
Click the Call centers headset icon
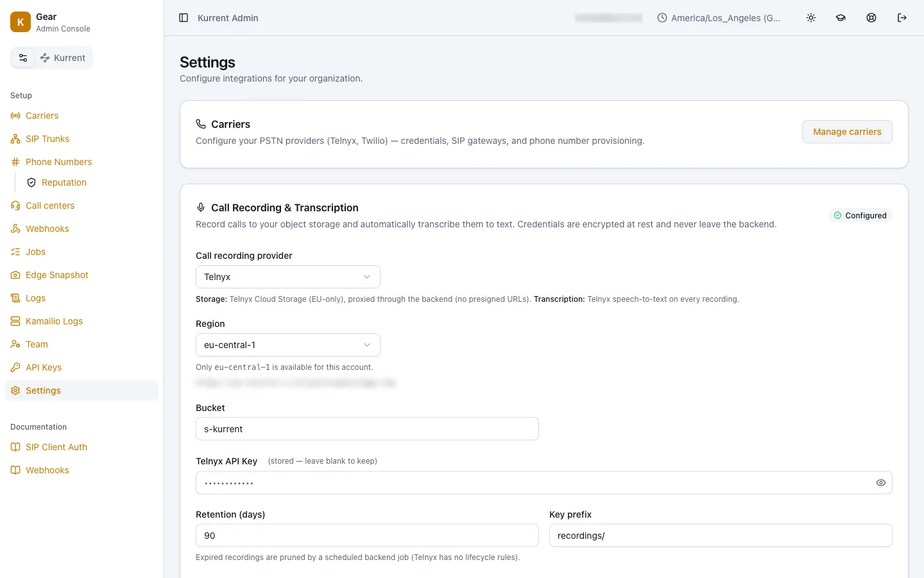point(15,206)
